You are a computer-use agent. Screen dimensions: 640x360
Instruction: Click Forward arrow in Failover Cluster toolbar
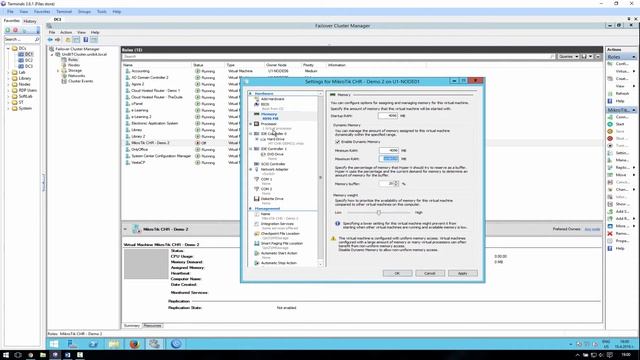58,40
